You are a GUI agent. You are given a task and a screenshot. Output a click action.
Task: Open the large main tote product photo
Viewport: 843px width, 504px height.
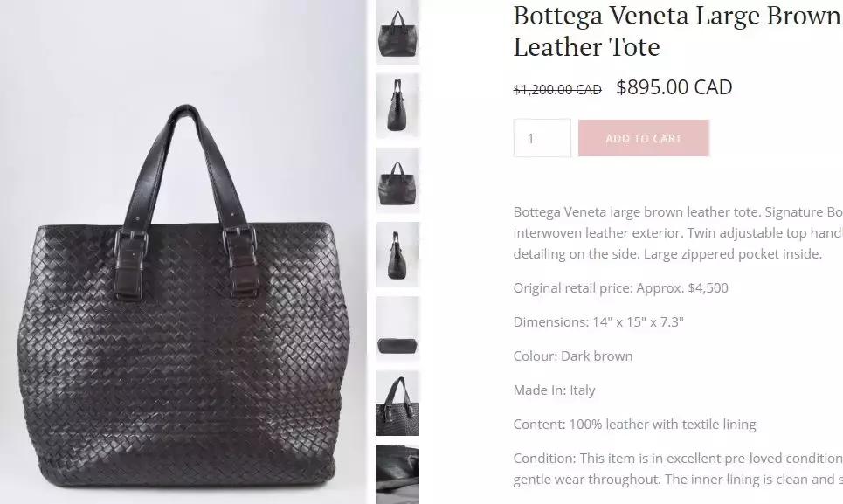coord(183,252)
